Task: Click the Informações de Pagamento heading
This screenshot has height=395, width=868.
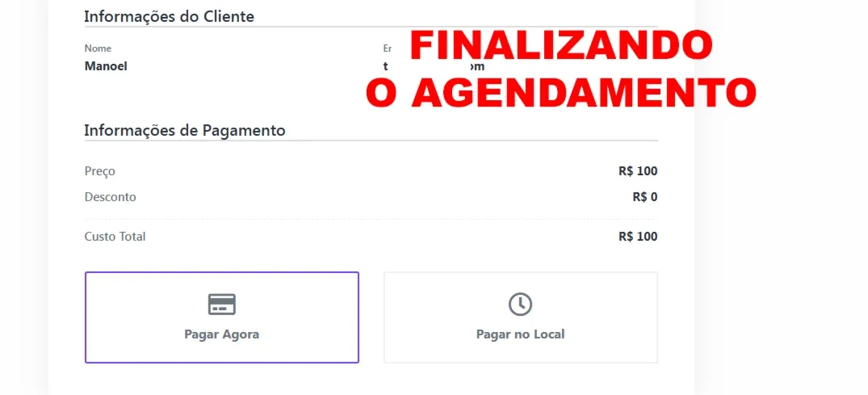Action: pos(185,131)
